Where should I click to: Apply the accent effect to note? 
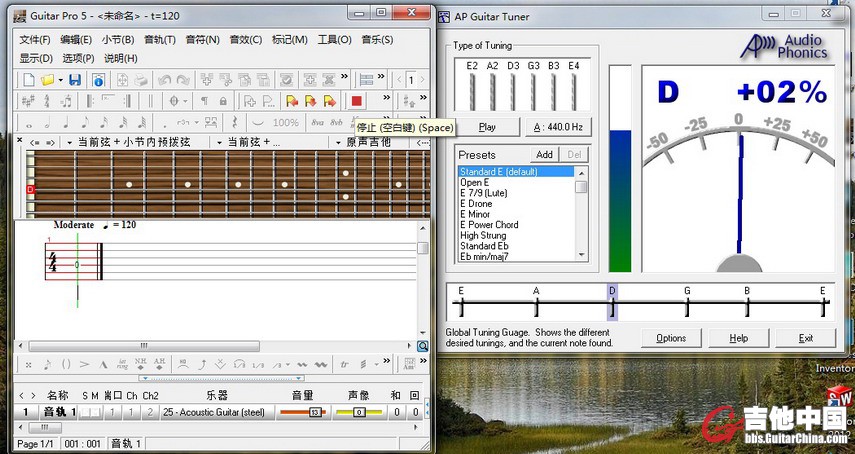(84, 365)
